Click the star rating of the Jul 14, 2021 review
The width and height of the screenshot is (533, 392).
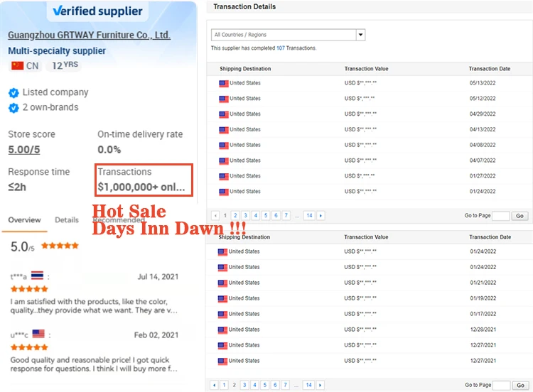29,289
